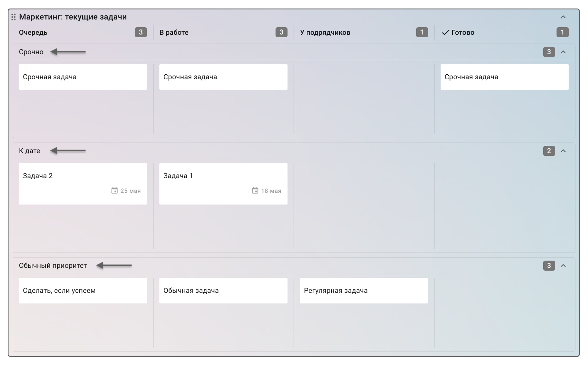Click the calendar icon on Задача 2
Viewport: 588px width, 365px height.
coord(114,191)
